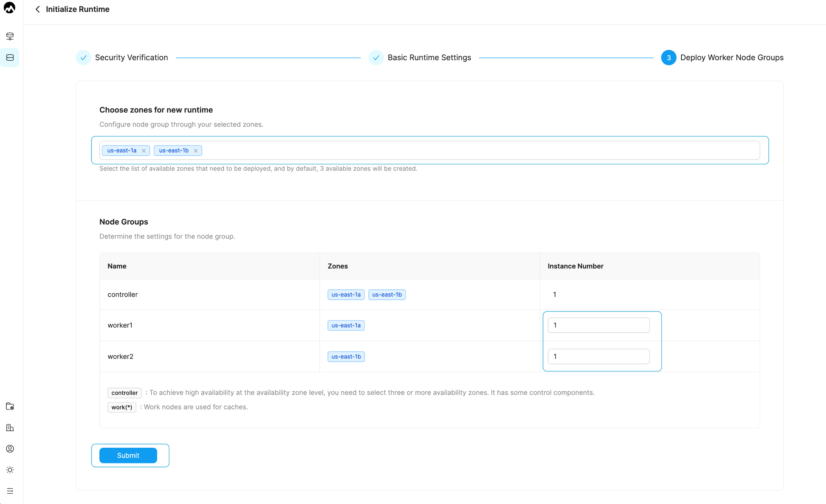Click the controller legend tag
The height and width of the screenshot is (504, 826).
tap(124, 392)
